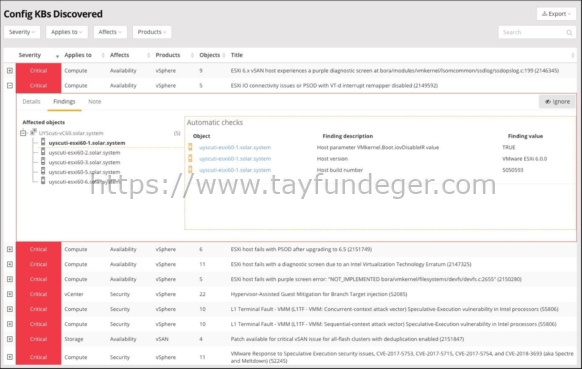Click the search magnifier icon
The image size is (582, 369).
pos(569,33)
